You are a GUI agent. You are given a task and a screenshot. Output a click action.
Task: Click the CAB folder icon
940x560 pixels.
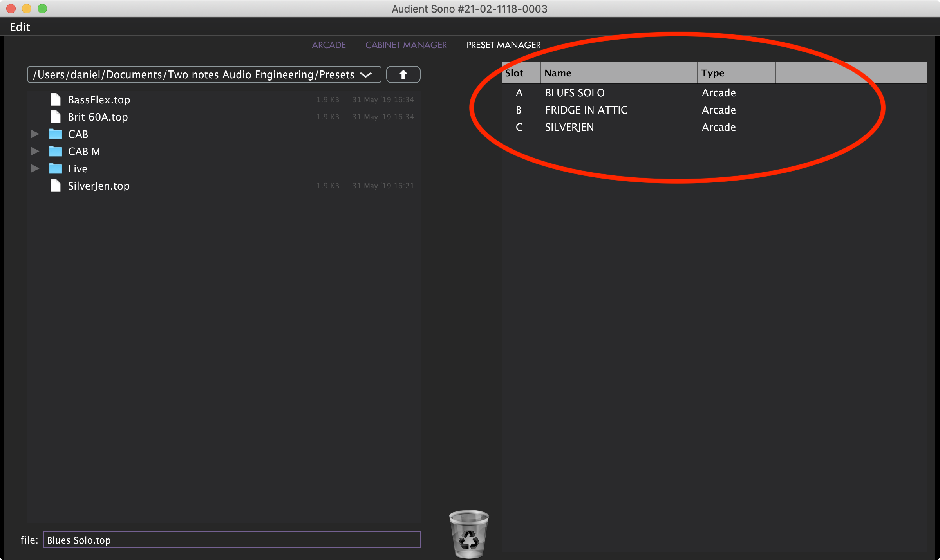pyautogui.click(x=56, y=134)
